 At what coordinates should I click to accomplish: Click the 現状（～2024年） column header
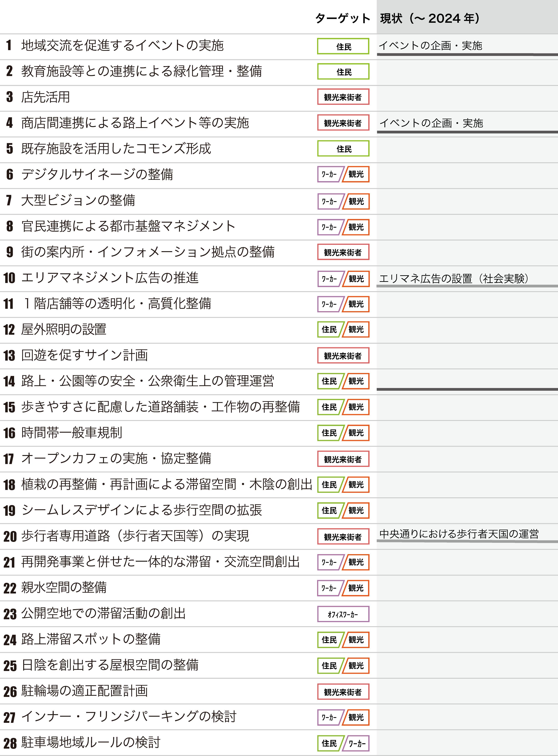pyautogui.click(x=430, y=18)
